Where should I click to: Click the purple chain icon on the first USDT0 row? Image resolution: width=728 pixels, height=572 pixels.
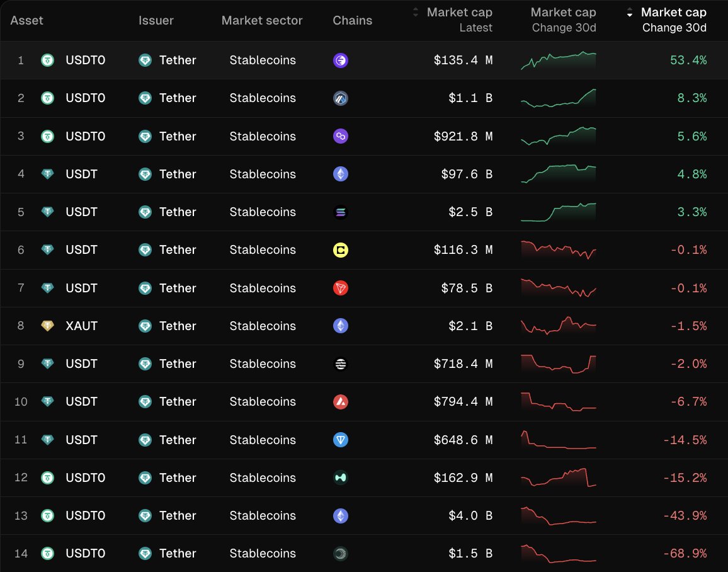click(340, 60)
